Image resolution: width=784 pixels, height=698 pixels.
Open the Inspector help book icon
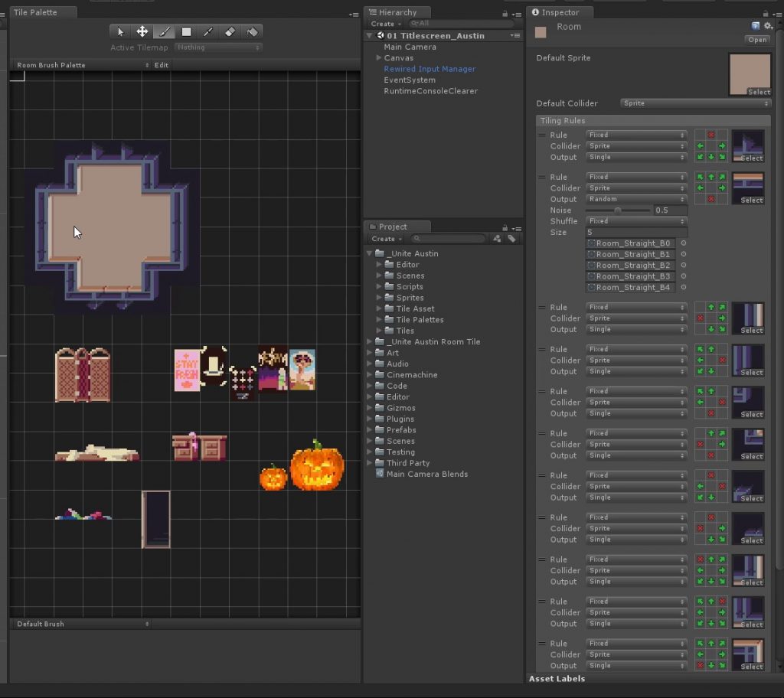point(756,26)
